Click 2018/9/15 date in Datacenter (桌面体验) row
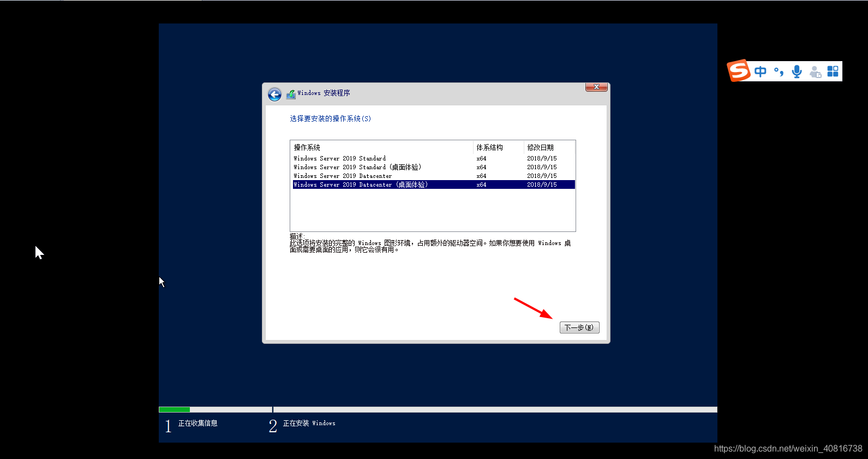The image size is (868, 459). point(542,184)
